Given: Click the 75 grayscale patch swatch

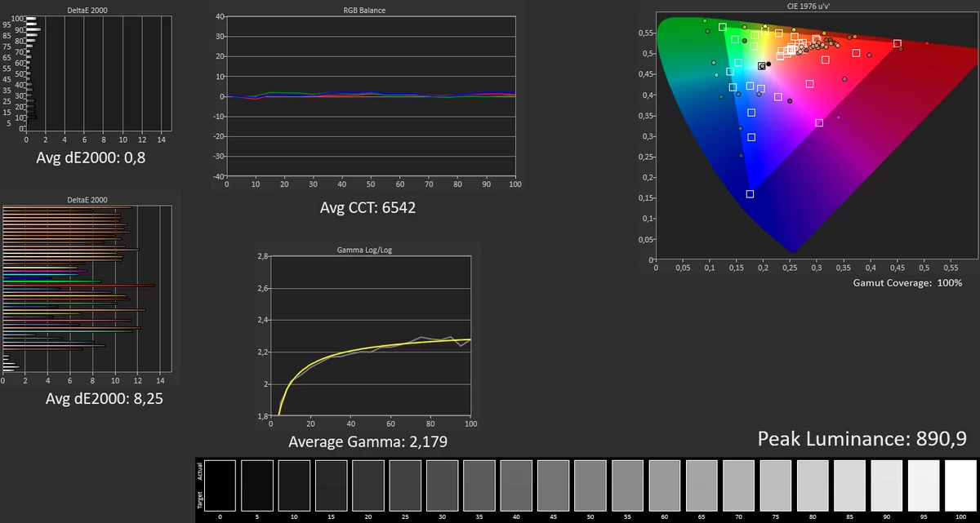Looking at the screenshot, I should pos(775,485).
